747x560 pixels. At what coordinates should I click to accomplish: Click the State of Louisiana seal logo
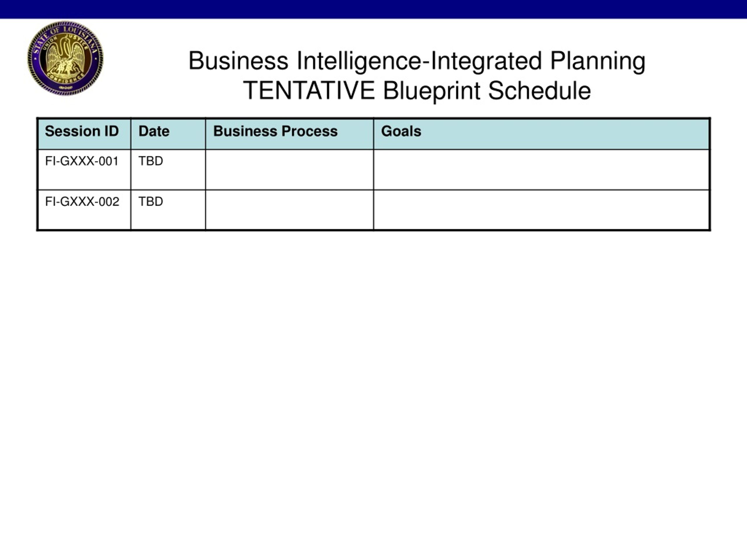tap(65, 58)
